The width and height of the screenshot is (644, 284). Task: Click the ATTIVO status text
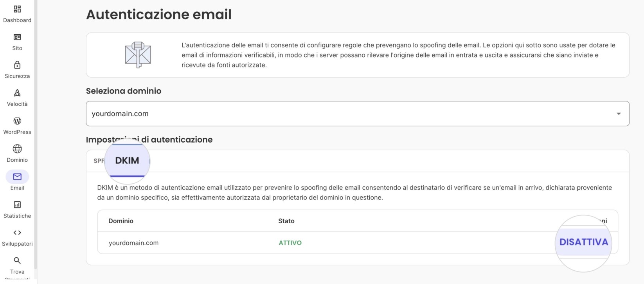pyautogui.click(x=290, y=243)
